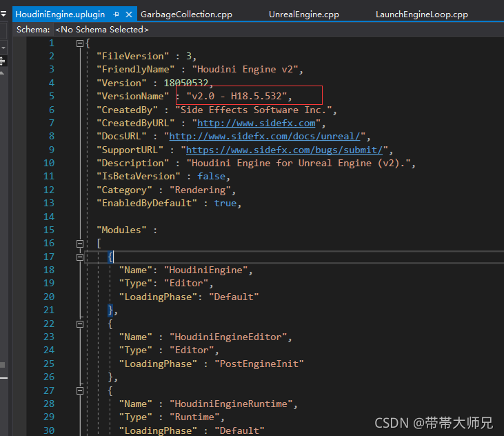This screenshot has width=504, height=436.
Task: Click the Description string value
Action: pyautogui.click(x=299, y=163)
